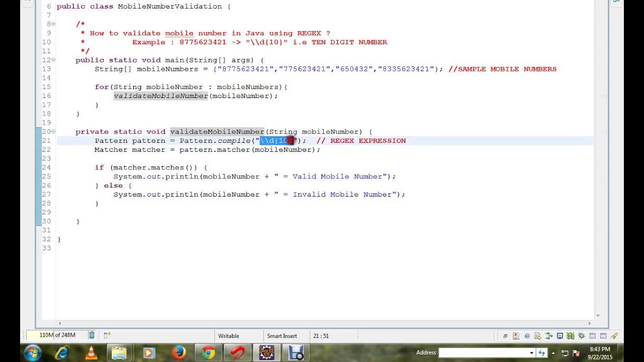Image resolution: width=644 pixels, height=362 pixels.
Task: Open the Declaration view icon beside @
Action: pyautogui.click(x=538, y=336)
